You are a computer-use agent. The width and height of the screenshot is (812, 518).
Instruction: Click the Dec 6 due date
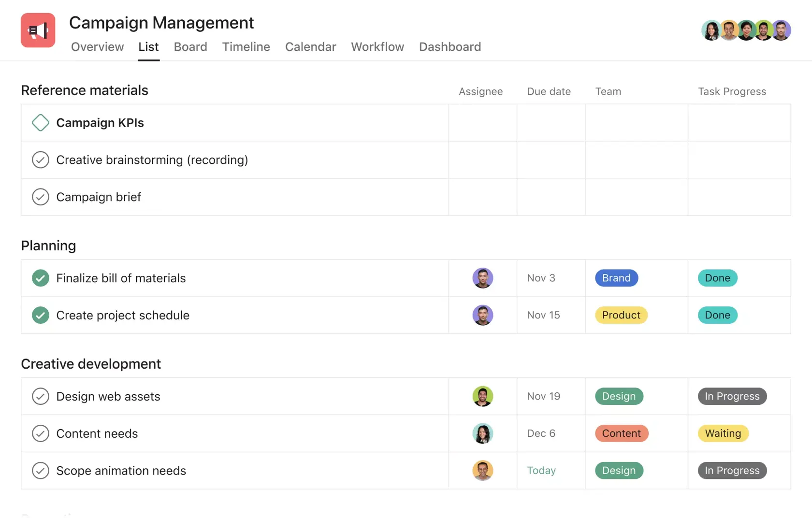(x=541, y=433)
